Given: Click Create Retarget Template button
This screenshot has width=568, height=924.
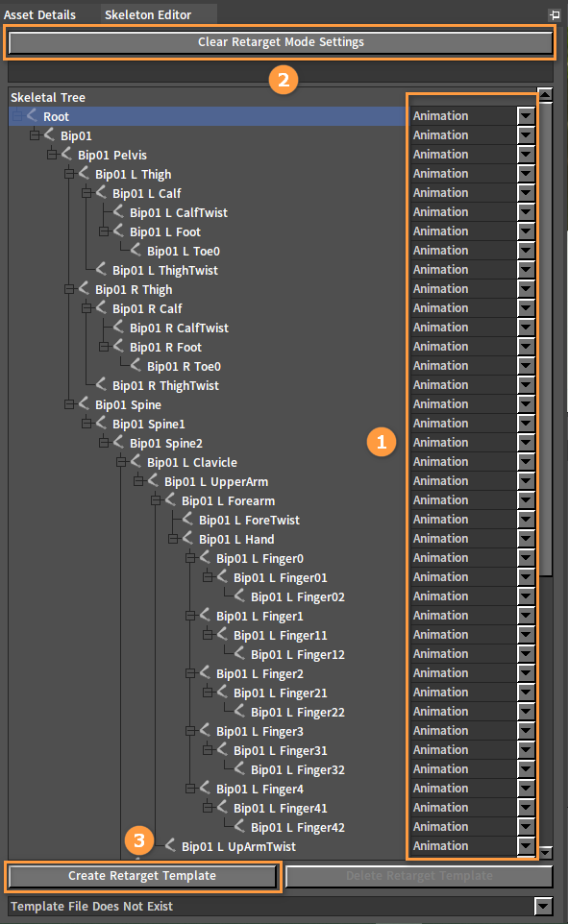Looking at the screenshot, I should 142,876.
